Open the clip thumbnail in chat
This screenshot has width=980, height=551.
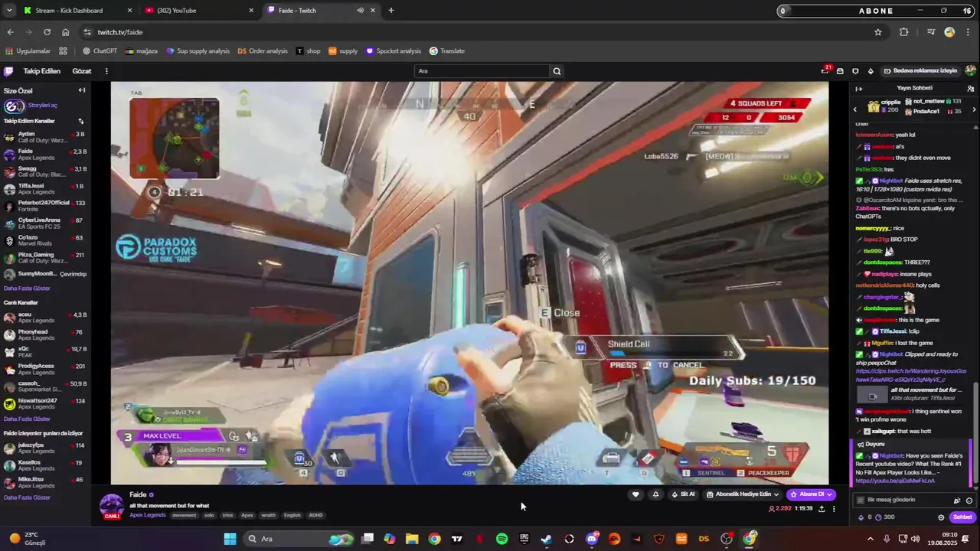click(872, 396)
